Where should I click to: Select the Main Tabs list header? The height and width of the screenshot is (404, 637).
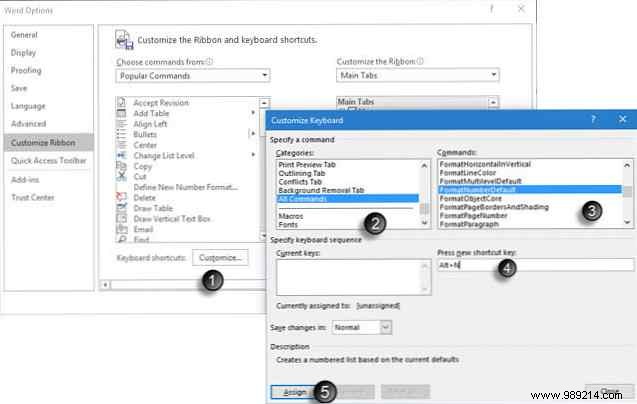412,102
